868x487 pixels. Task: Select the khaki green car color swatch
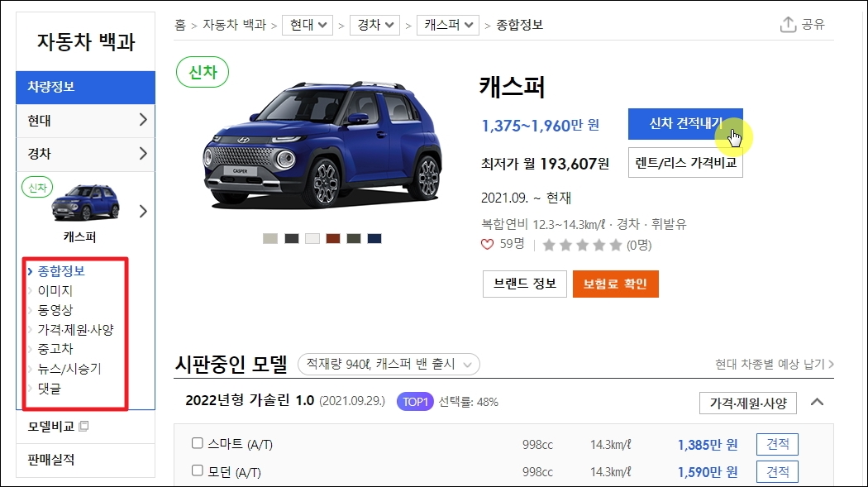point(354,238)
